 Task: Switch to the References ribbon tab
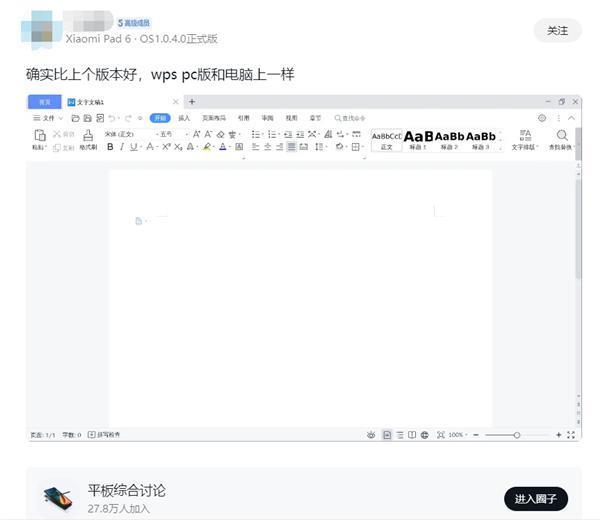[x=244, y=118]
